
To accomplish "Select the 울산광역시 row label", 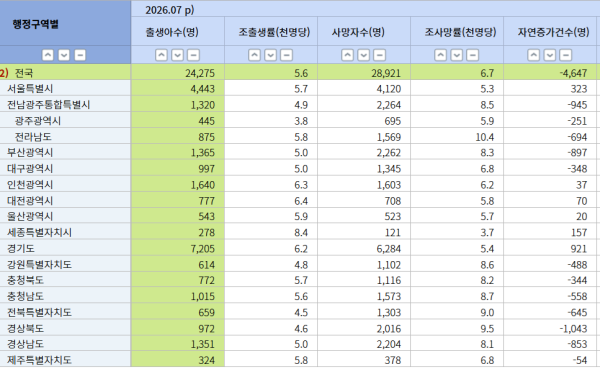I will [x=30, y=217].
